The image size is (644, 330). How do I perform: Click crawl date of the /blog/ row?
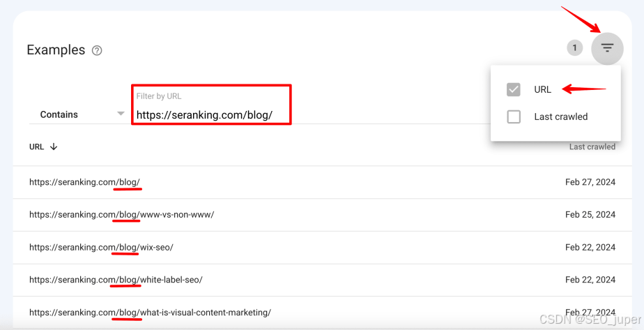pyautogui.click(x=590, y=182)
